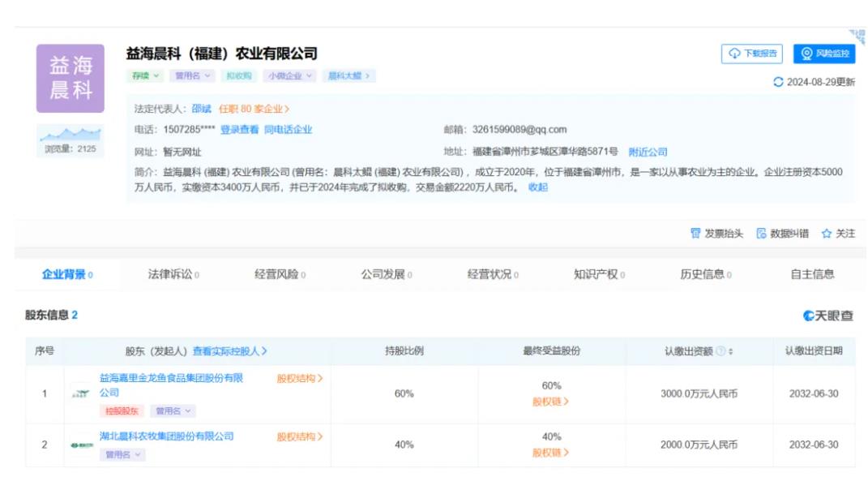Click the 下载报告 download report button
The width and height of the screenshot is (868, 477).
(751, 54)
